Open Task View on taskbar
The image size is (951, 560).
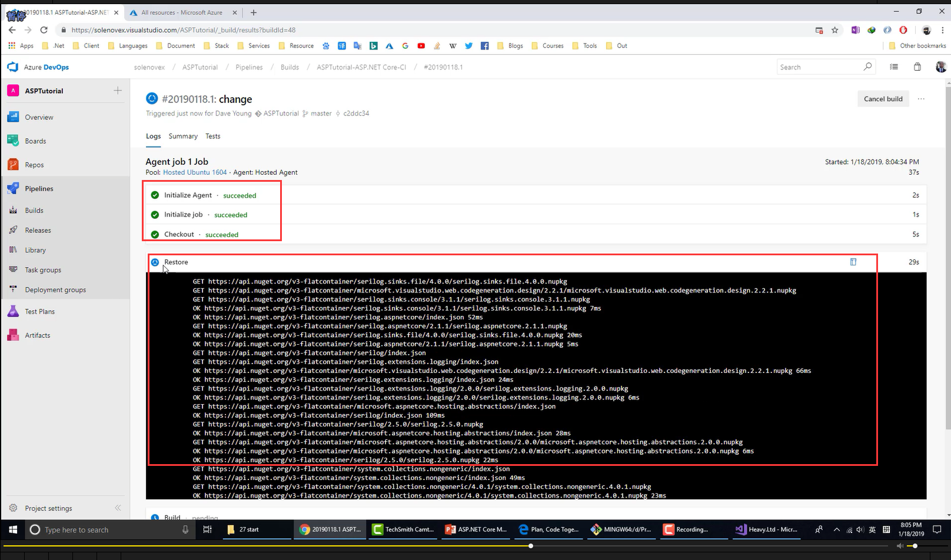(207, 529)
